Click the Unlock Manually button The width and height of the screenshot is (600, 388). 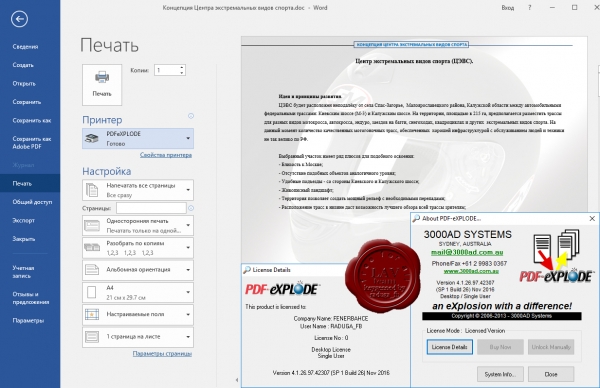551,347
